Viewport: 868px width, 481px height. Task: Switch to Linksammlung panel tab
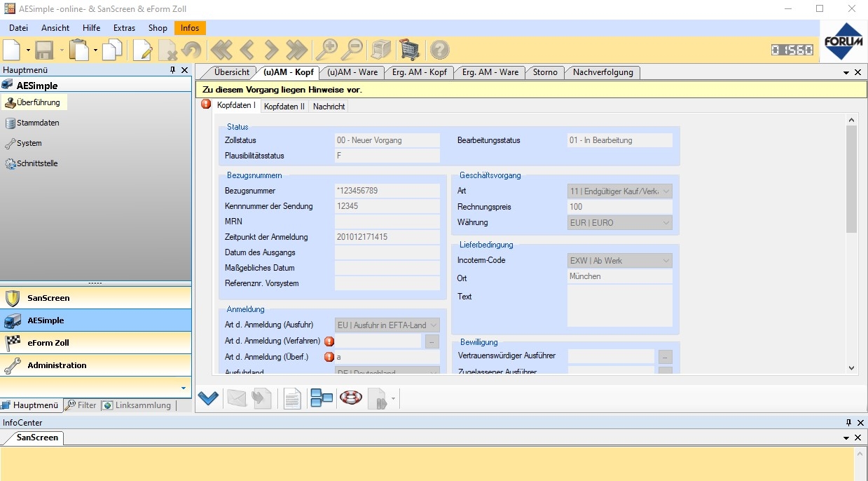137,405
